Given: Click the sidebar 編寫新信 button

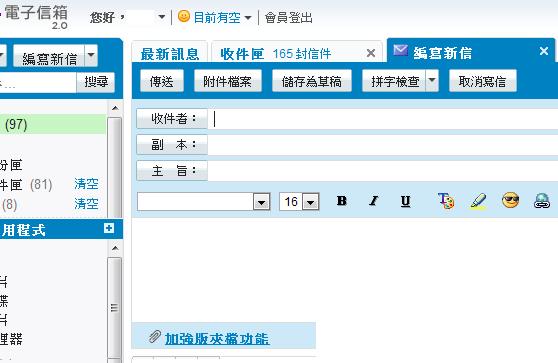Looking at the screenshot, I should [x=49, y=56].
